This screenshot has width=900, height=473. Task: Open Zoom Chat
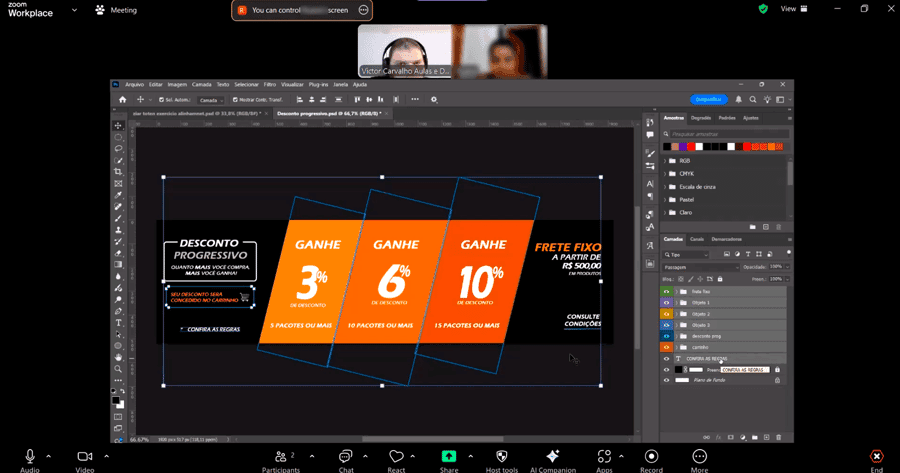[x=346, y=461]
